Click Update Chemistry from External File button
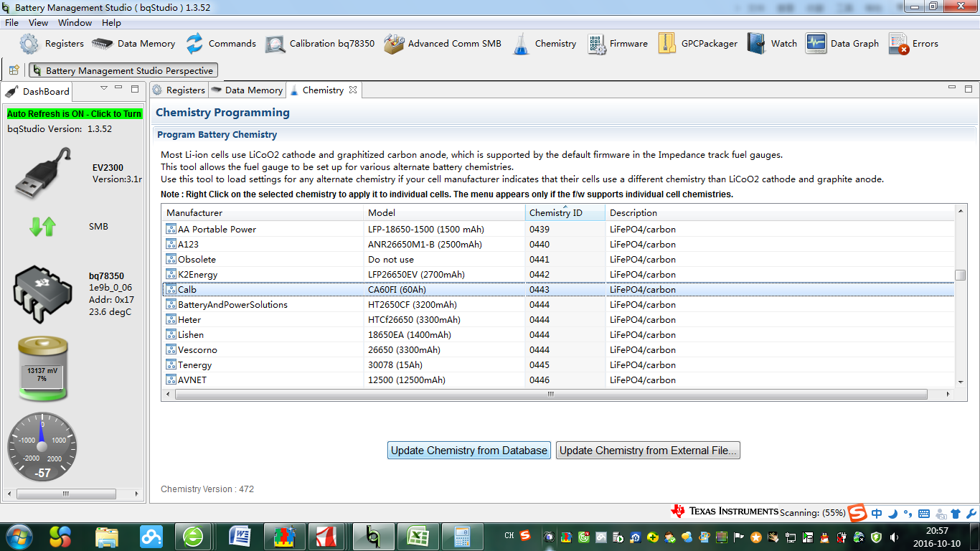Screen dimensions: 980x551 [648, 451]
